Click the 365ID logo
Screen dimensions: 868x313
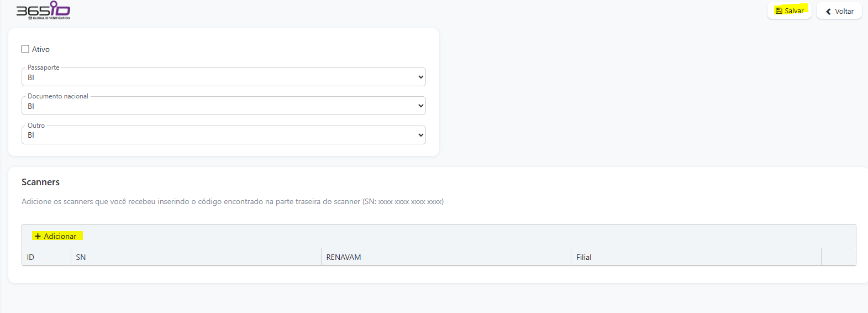pos(43,10)
